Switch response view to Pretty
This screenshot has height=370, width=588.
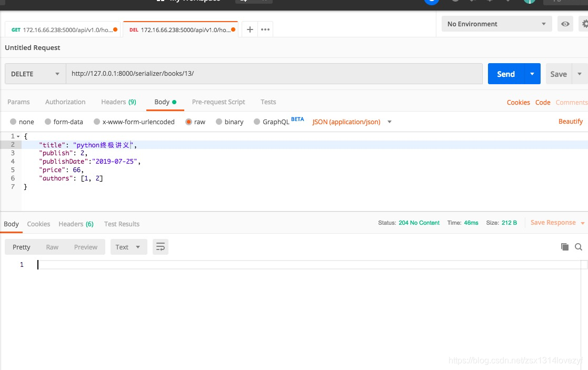22,247
